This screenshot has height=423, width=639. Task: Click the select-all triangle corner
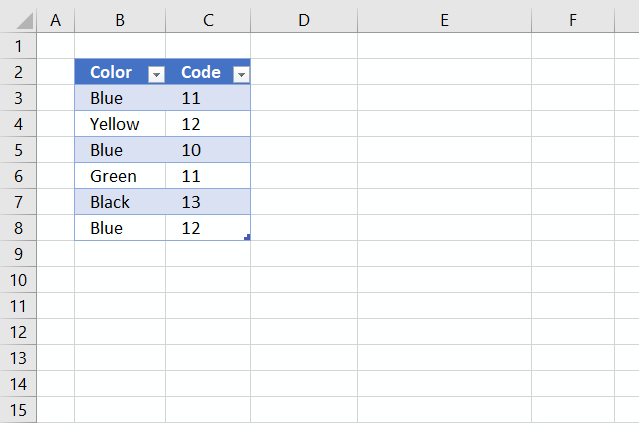(x=24, y=21)
